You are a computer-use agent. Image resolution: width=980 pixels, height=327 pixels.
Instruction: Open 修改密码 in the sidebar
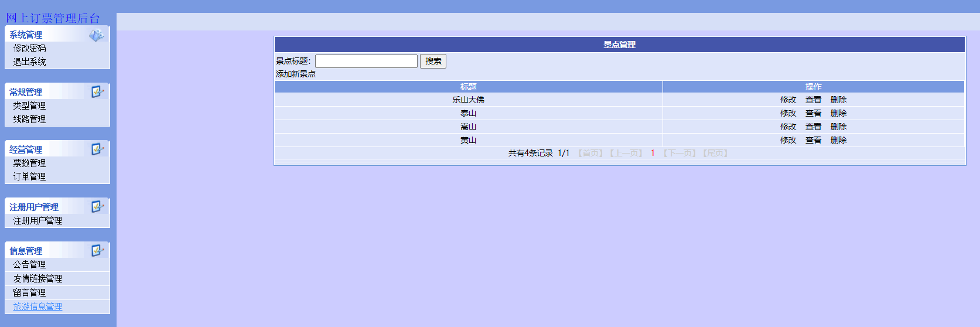tap(29, 48)
